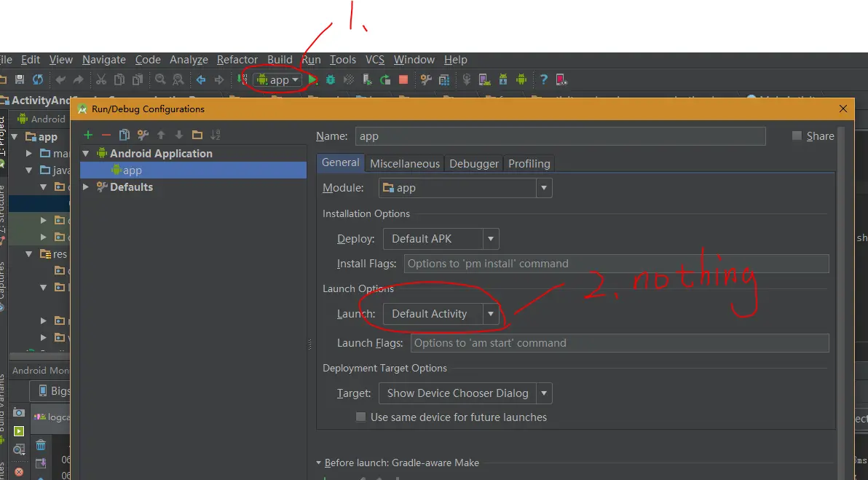Collapse the app folder in Project tree
Screen dimensions: 868x480
pyautogui.click(x=15, y=136)
